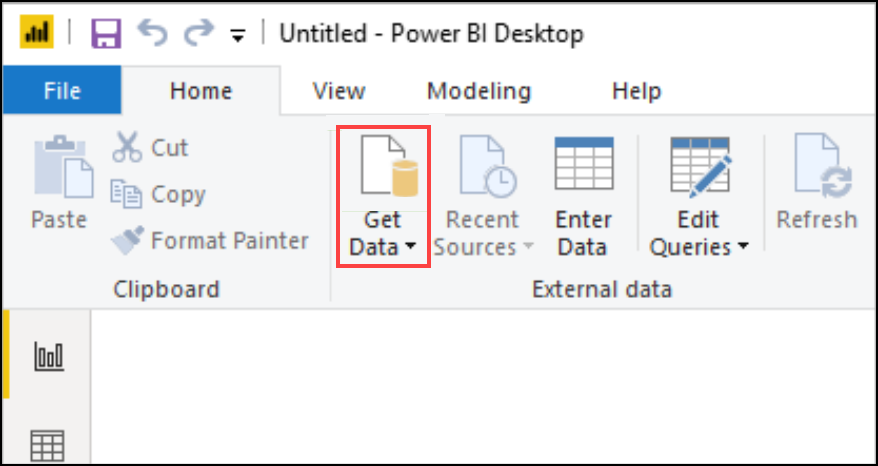This screenshot has height=466, width=878.
Task: Switch to the View ribbon tab
Action: pos(338,91)
